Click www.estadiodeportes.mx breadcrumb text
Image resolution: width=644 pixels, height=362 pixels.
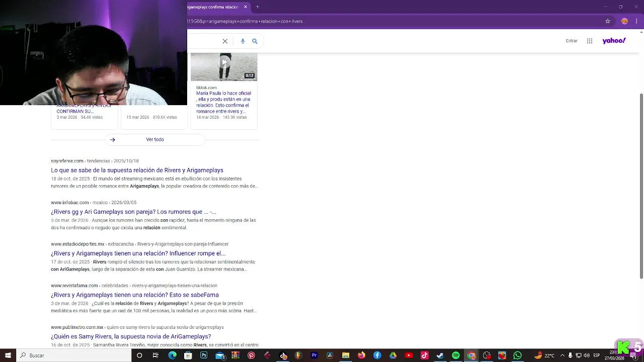pos(77,244)
